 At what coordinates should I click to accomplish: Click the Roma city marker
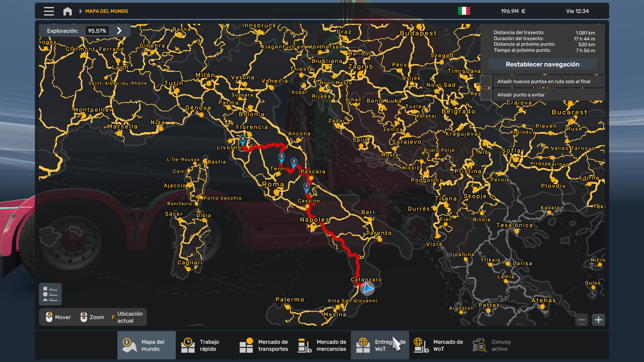tap(276, 192)
